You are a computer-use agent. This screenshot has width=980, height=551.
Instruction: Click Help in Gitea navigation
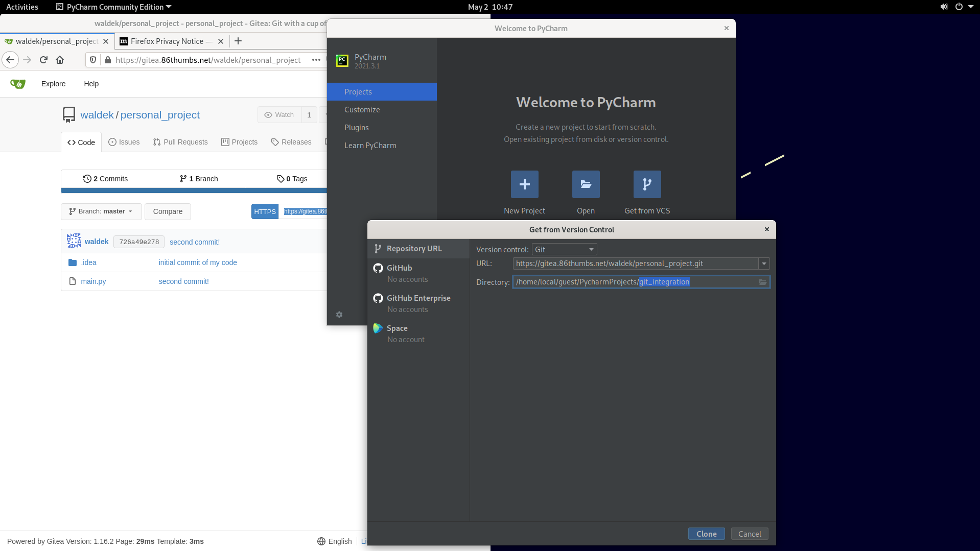pos(91,84)
